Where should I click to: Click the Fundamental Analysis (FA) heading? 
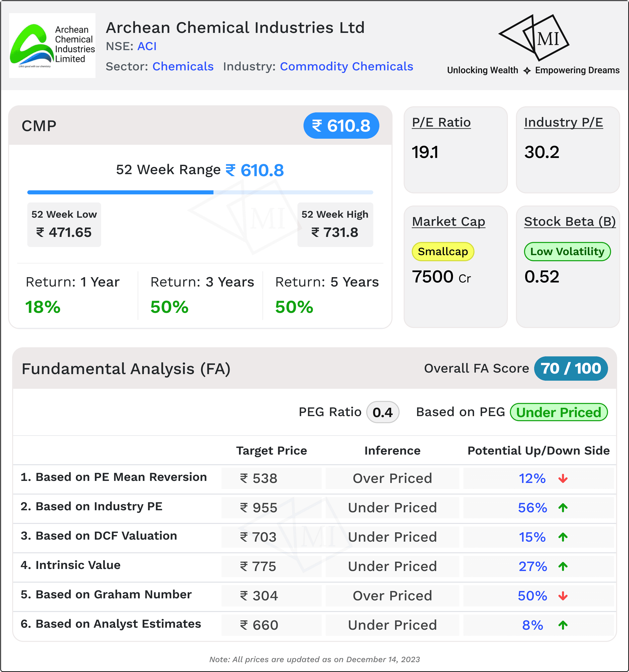(x=126, y=369)
